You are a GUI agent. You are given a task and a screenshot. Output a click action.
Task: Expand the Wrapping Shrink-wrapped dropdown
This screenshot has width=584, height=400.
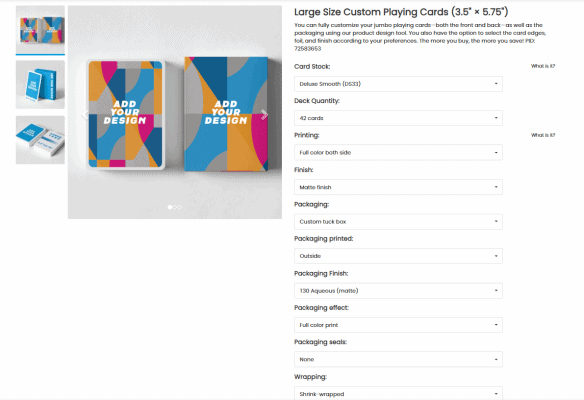pyautogui.click(x=398, y=393)
